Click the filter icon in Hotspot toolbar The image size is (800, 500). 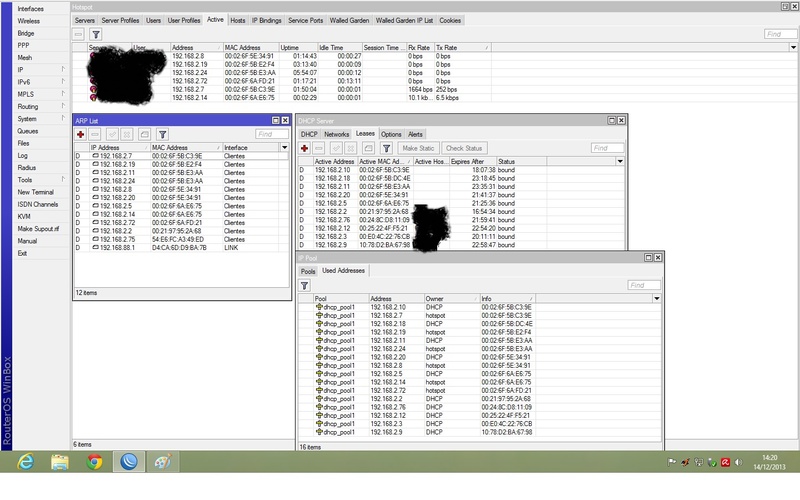[95, 34]
